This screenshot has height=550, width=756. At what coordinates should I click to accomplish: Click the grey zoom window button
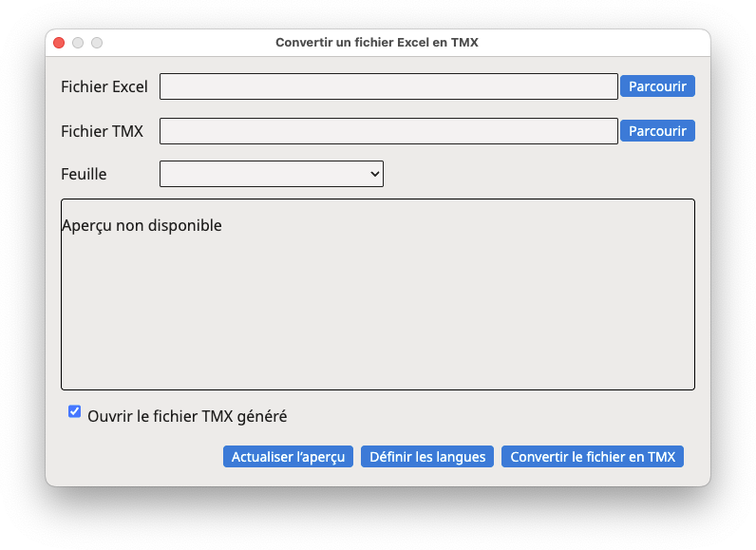[x=97, y=43]
